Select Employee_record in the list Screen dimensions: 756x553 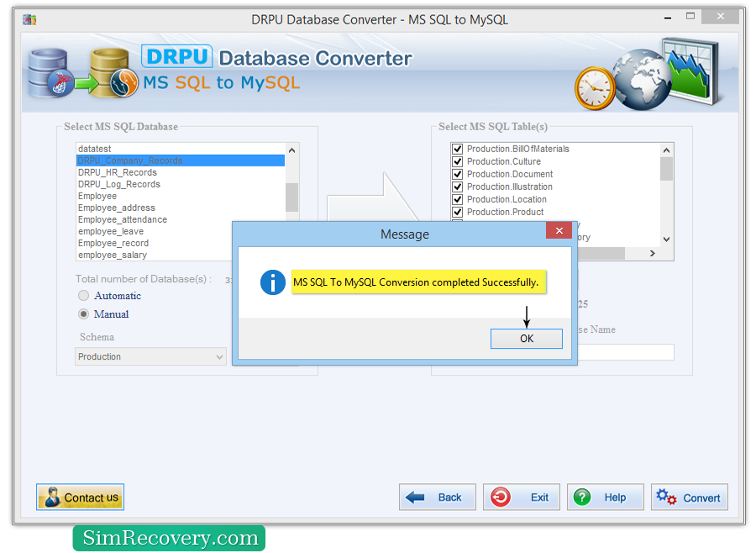tap(155, 243)
